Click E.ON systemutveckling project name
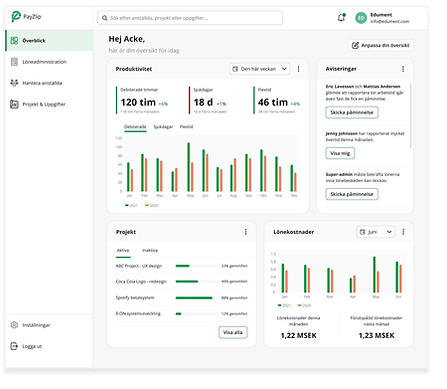The width and height of the screenshot is (447, 389). pos(138,314)
